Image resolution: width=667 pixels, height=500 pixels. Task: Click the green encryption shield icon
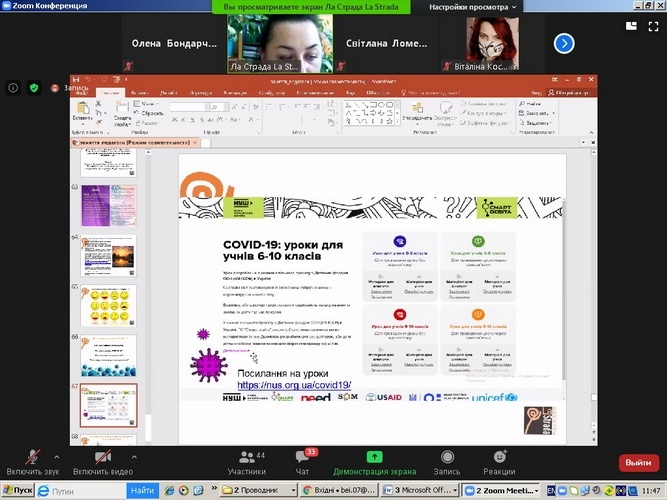point(33,88)
